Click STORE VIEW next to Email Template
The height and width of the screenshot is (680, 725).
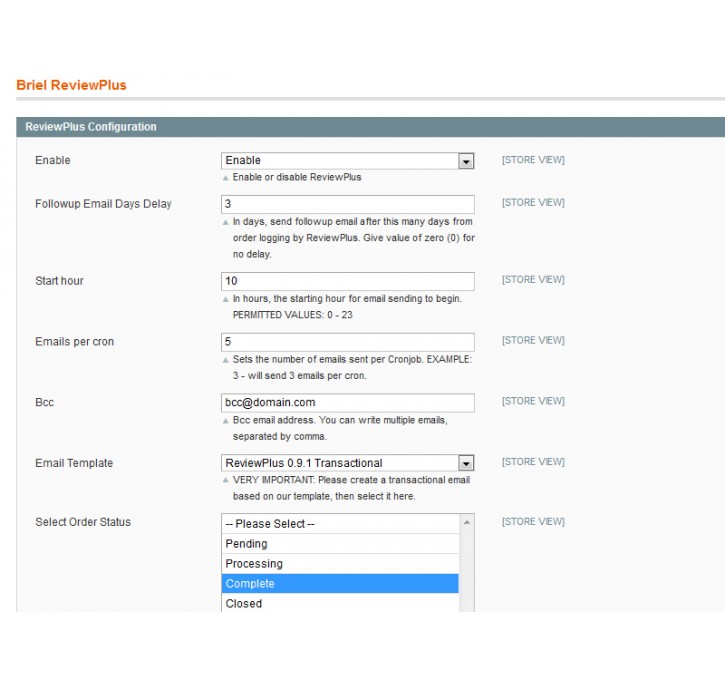point(533,462)
